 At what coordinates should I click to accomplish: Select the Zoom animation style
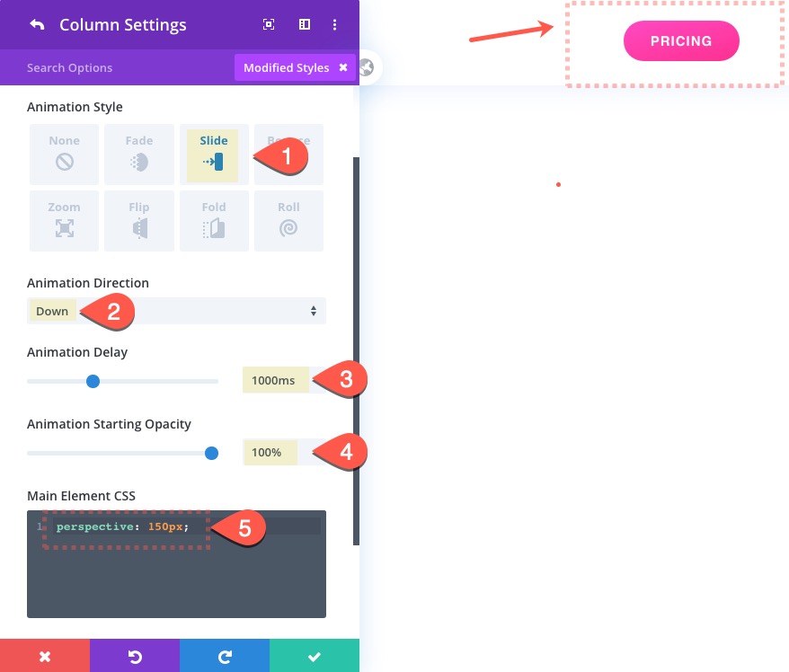tap(64, 220)
